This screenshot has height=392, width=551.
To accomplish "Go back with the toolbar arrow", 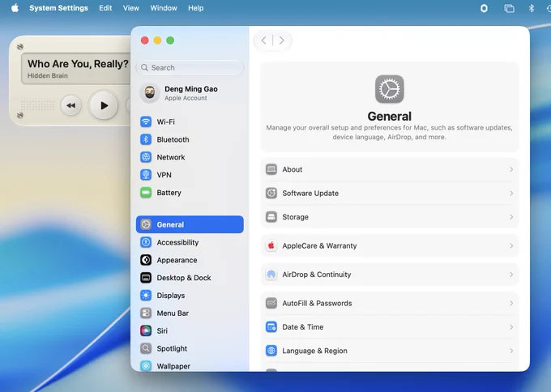I will click(264, 40).
